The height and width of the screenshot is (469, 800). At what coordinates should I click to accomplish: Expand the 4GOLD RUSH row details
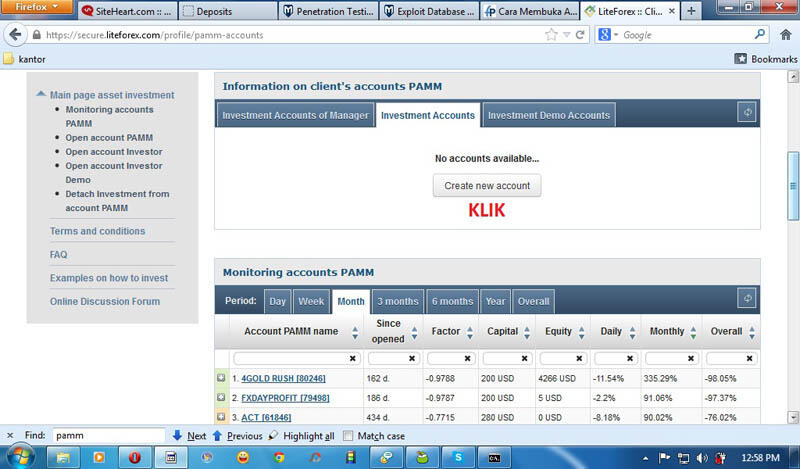(221, 378)
